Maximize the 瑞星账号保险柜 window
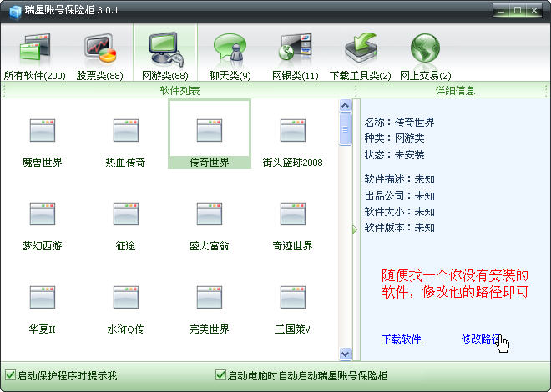 coord(518,10)
